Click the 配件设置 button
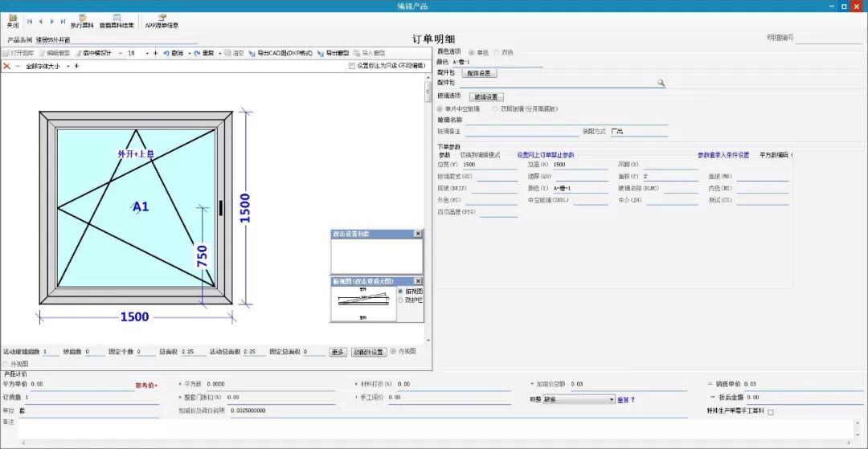 pyautogui.click(x=478, y=73)
